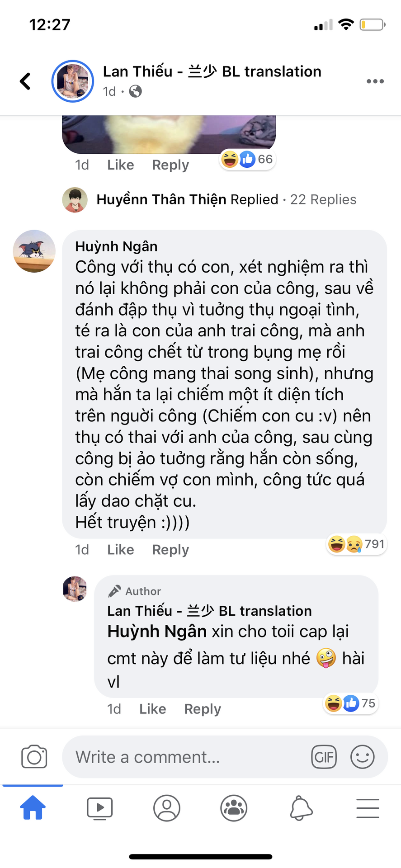Like the Author's reply comment
The image size is (401, 868).
[x=152, y=709]
